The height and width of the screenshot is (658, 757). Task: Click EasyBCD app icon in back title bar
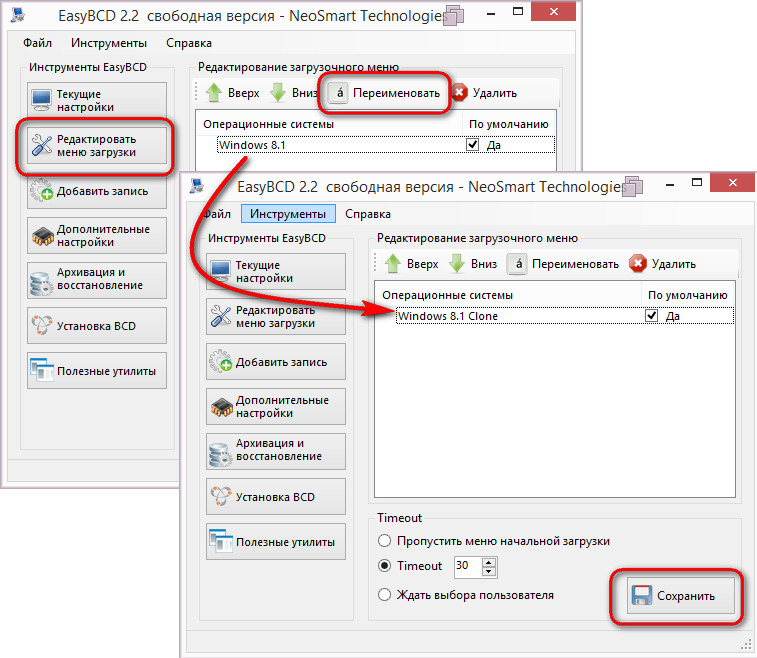[x=18, y=15]
